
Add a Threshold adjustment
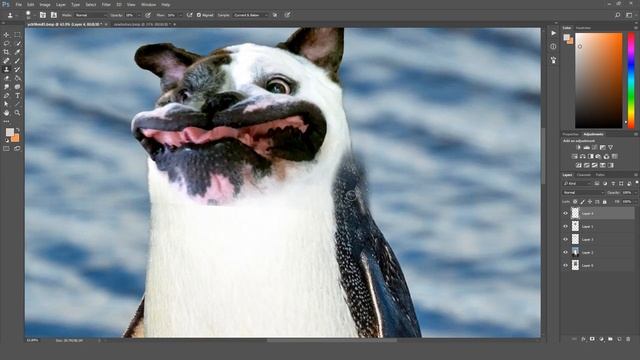[595, 165]
